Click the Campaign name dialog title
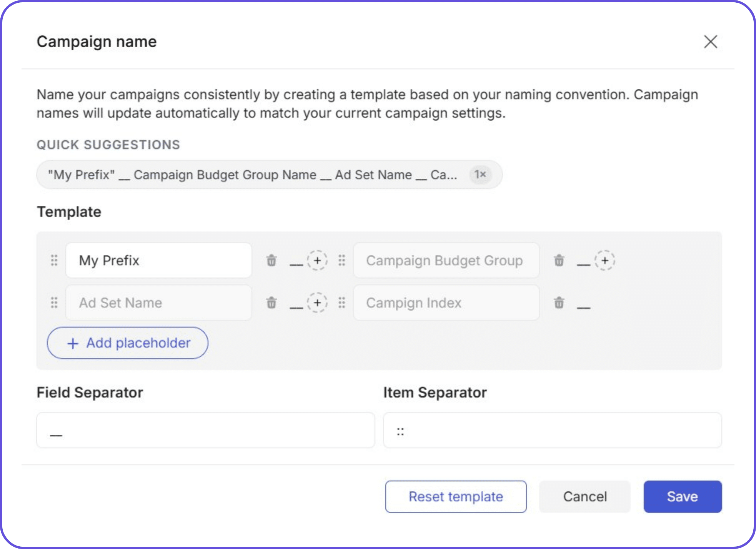756x549 pixels. (x=97, y=42)
